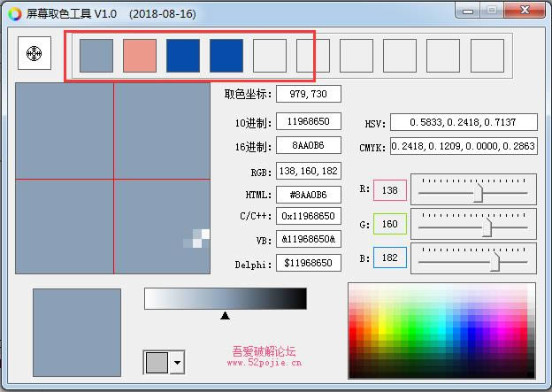Click the HSV value field

[x=464, y=122]
